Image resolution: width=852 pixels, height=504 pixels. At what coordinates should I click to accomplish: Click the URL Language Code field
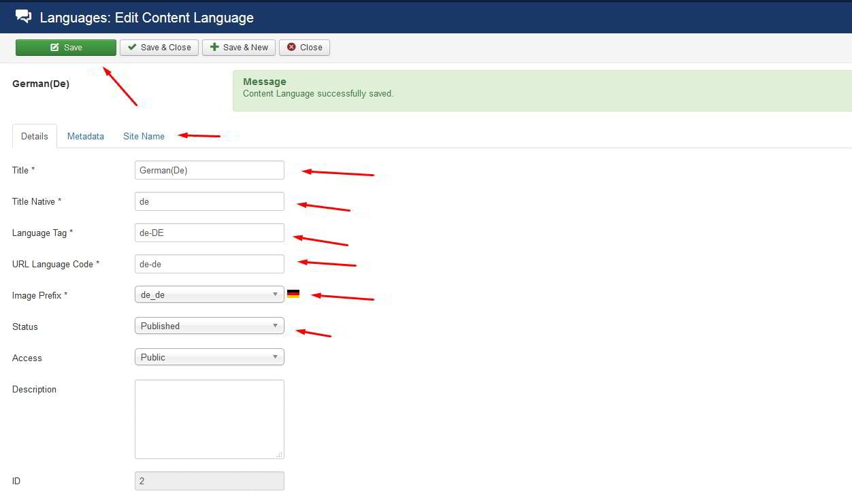(x=209, y=265)
